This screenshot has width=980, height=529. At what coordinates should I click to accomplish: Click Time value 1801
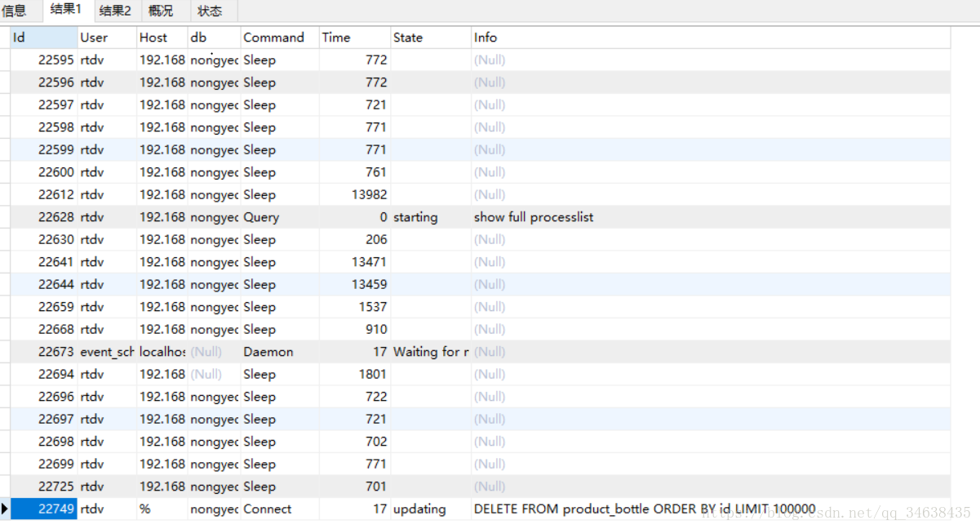point(355,374)
